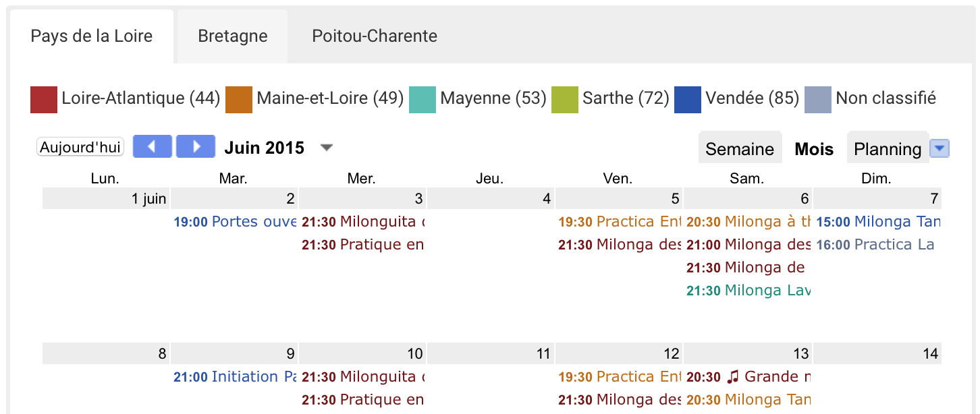This screenshot has width=980, height=414.
Task: Select day 4 date cell header
Action: 491,199
